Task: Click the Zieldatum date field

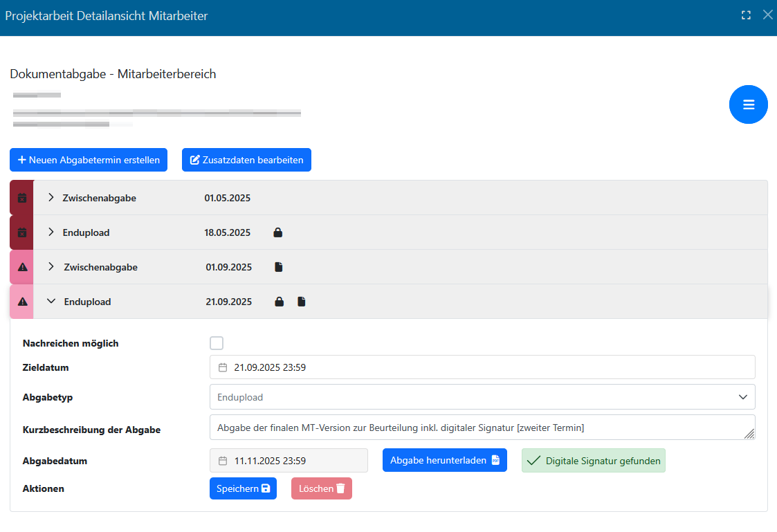Action: pyautogui.click(x=482, y=367)
